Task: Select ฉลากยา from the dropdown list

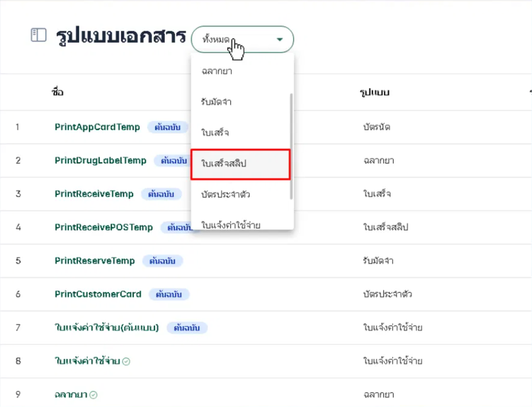Action: click(217, 71)
